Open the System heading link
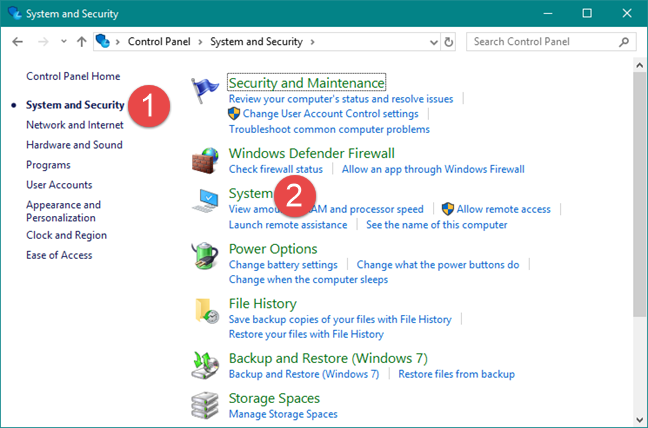 pyautogui.click(x=250, y=193)
